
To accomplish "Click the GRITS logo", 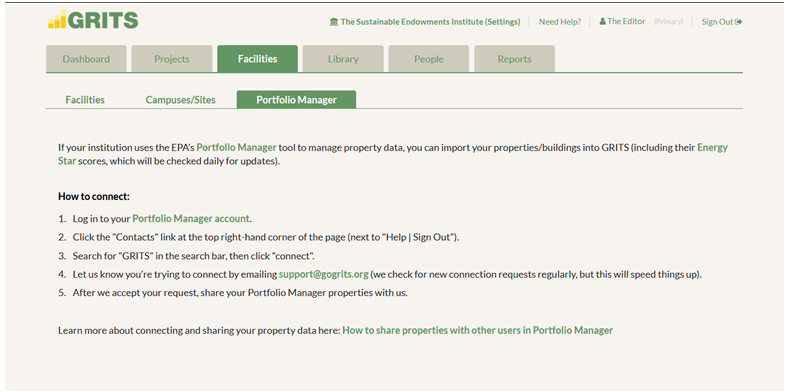I will pos(93,19).
